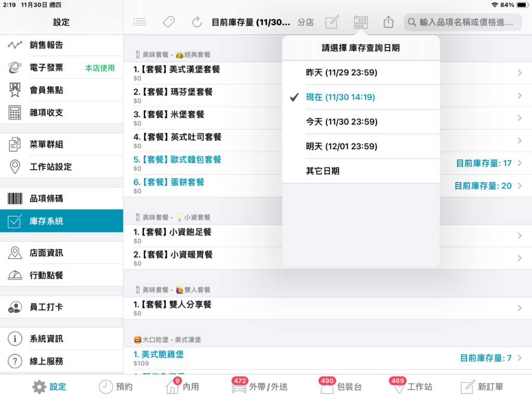The width and height of the screenshot is (532, 399).
Task: Open the list view icon in toolbar
Action: [139, 22]
